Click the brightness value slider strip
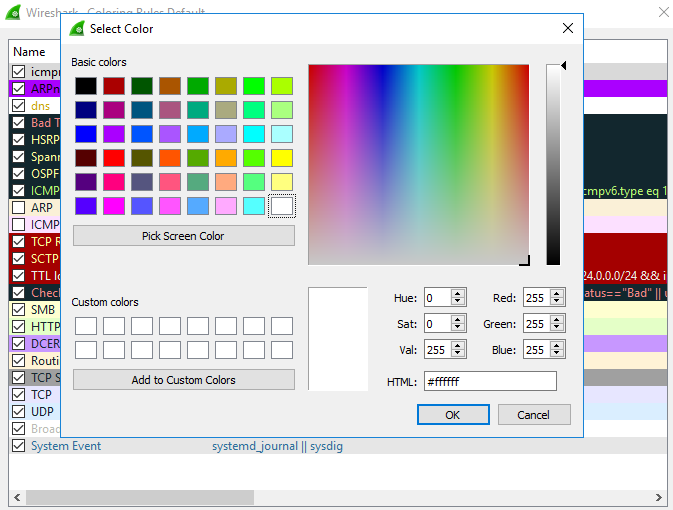This screenshot has width=673, height=510. pos(553,164)
